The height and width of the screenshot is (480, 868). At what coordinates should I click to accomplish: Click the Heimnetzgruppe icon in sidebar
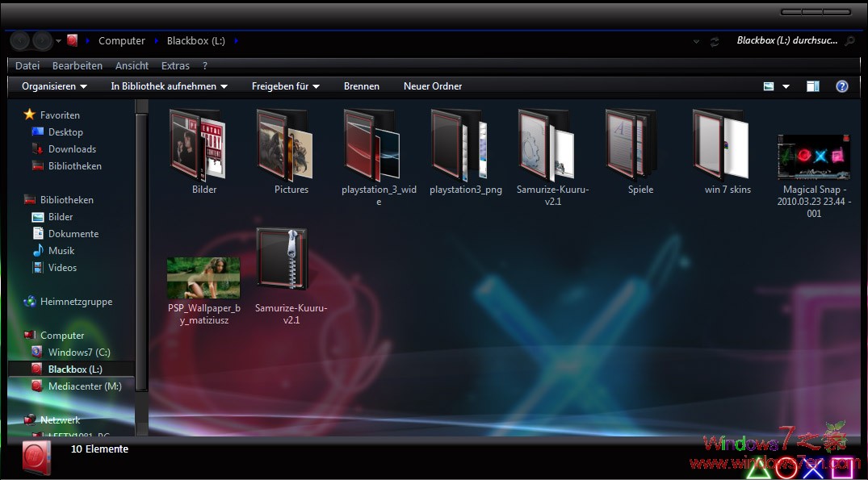30,302
